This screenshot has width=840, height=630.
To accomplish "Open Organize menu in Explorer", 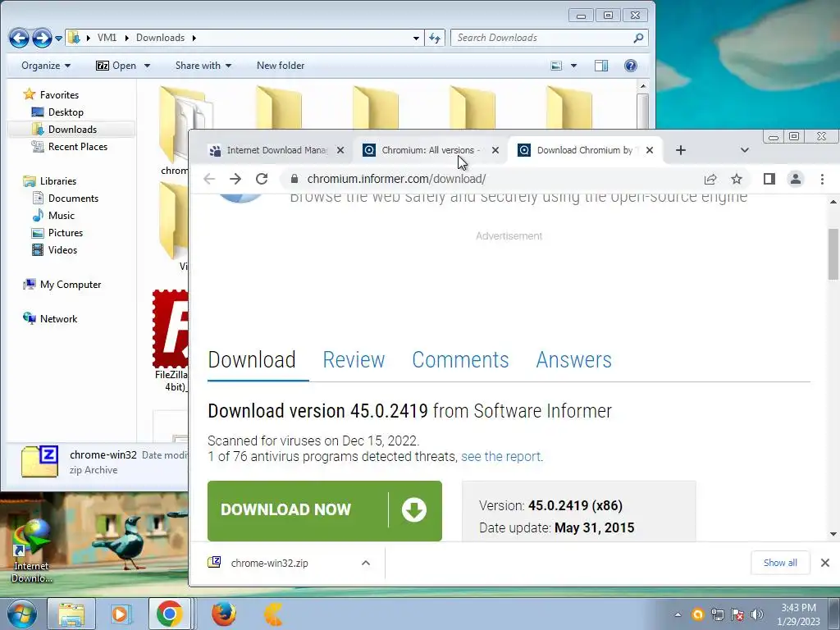I will tap(46, 66).
